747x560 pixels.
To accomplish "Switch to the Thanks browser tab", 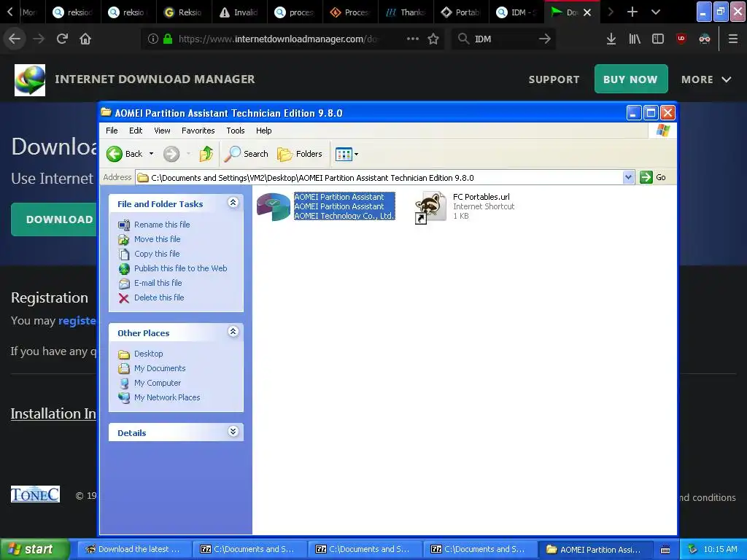I will (406, 12).
